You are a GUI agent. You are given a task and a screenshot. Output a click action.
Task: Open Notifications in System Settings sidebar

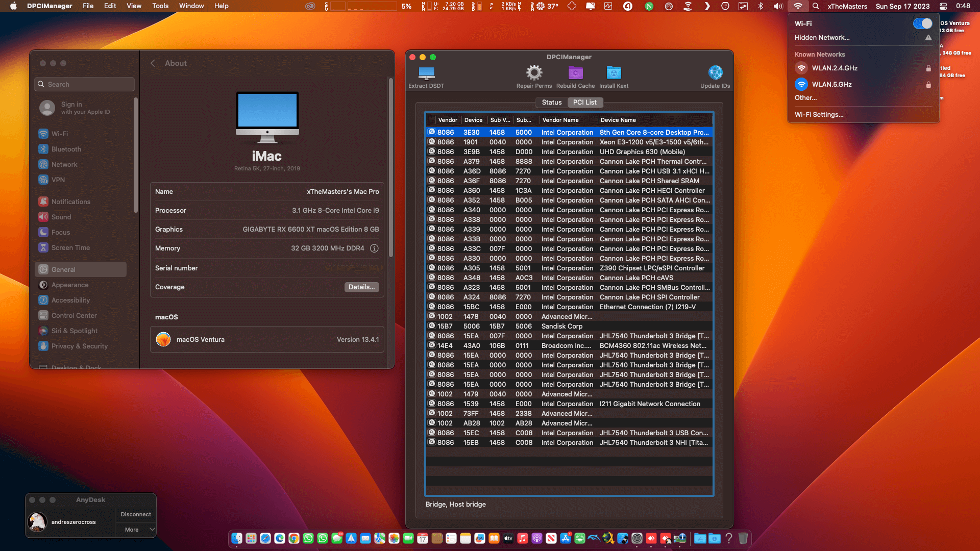tap(81, 202)
